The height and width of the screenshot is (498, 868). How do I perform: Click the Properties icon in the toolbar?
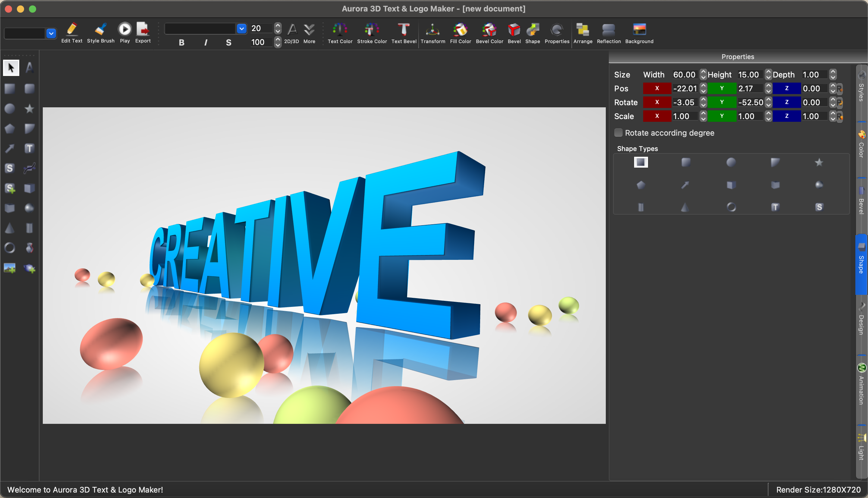click(x=557, y=33)
